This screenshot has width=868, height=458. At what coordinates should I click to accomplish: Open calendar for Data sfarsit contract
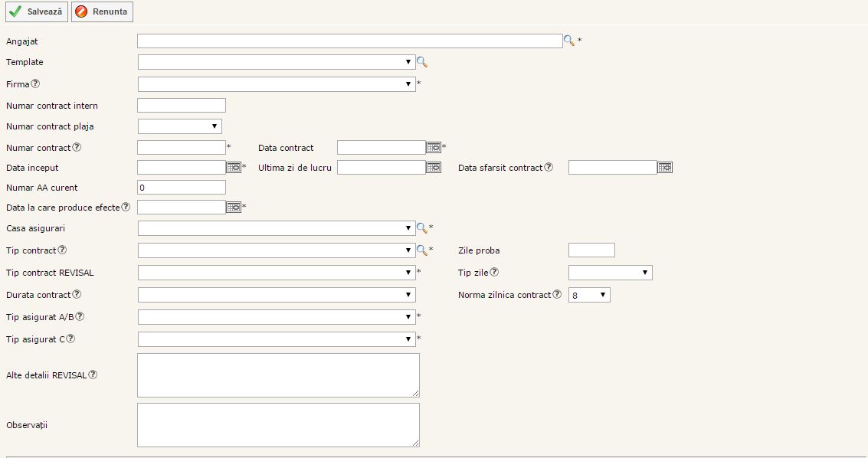coord(664,168)
